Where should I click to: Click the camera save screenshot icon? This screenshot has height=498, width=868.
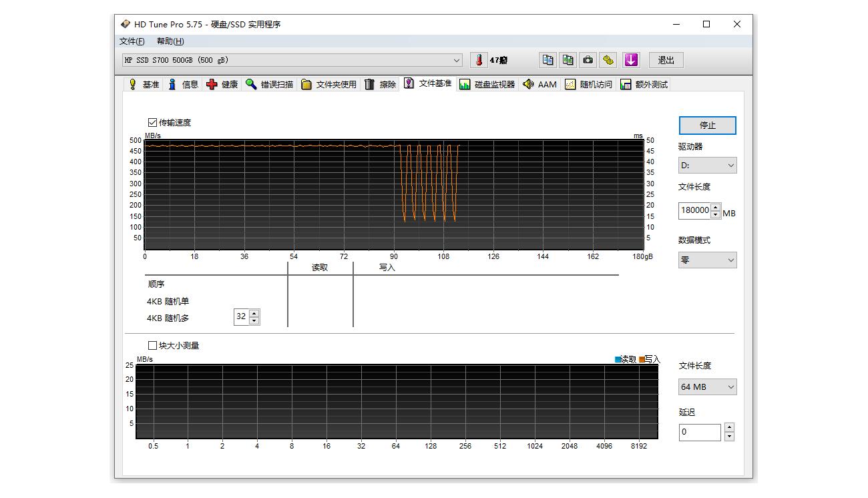click(x=588, y=60)
